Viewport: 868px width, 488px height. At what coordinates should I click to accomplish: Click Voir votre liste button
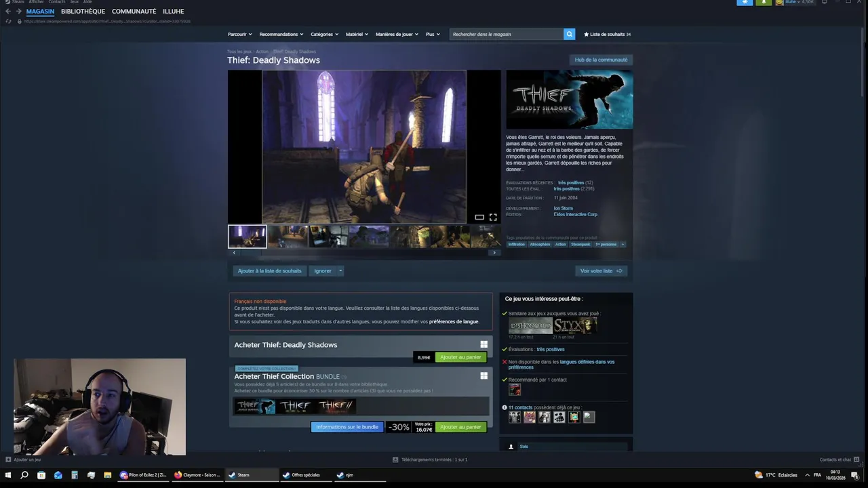click(601, 270)
